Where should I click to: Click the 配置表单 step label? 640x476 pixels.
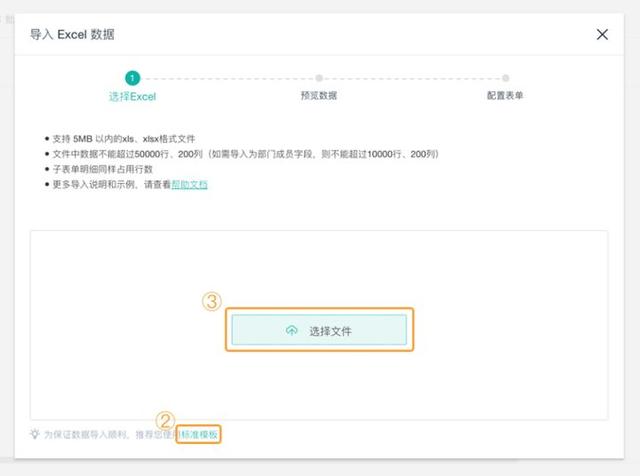(x=505, y=96)
